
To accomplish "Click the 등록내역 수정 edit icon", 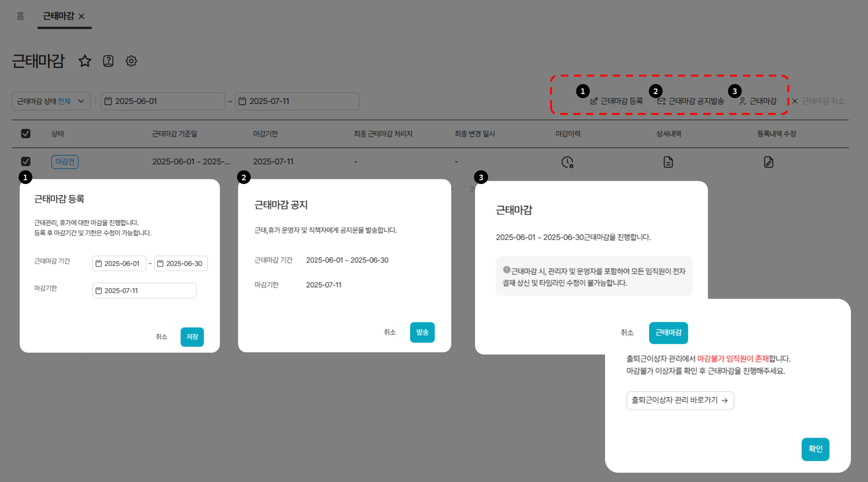I will click(768, 162).
